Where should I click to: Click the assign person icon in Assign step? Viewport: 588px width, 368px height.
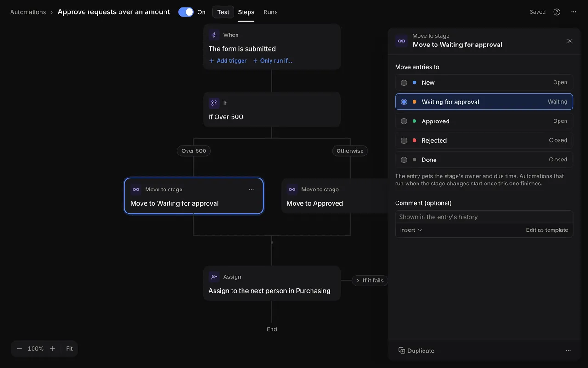click(214, 277)
